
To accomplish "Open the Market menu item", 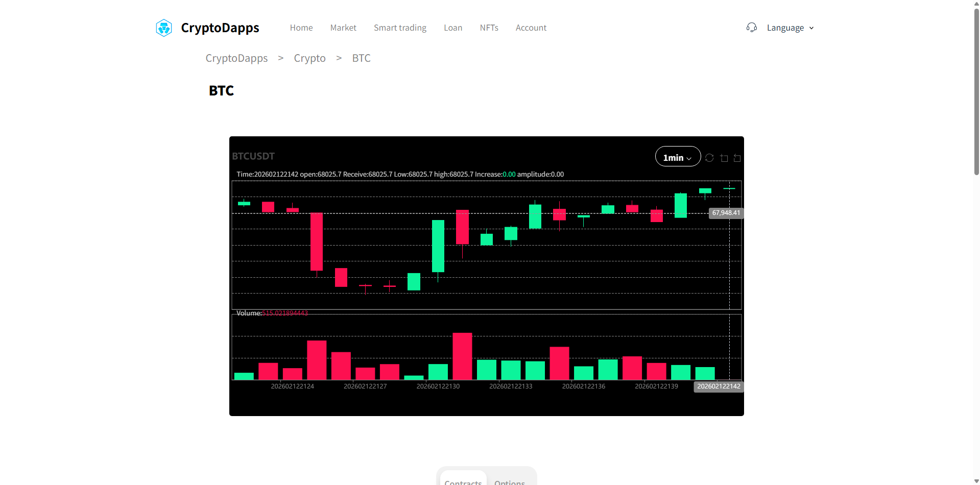I will click(x=343, y=28).
